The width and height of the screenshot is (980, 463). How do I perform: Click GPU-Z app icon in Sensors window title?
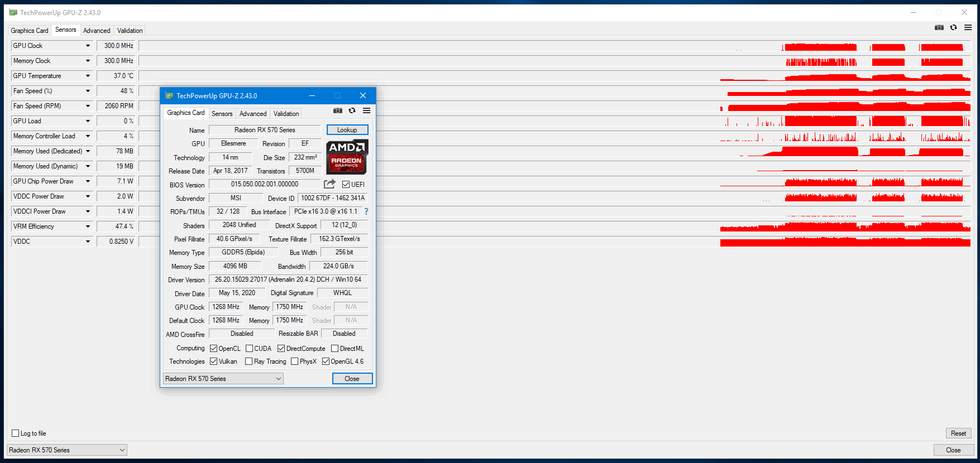click(13, 12)
